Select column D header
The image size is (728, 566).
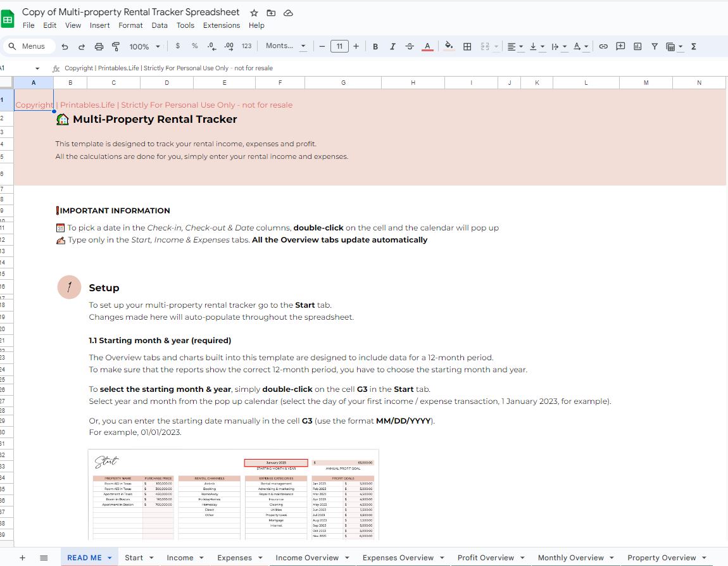[x=166, y=83]
